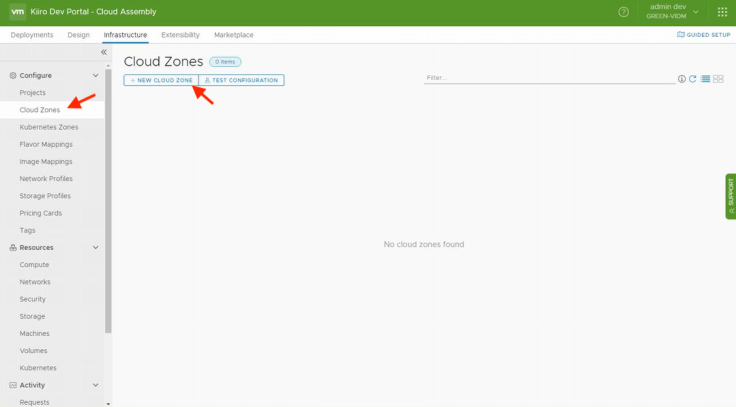This screenshot has width=736, height=407.
Task: Go to Storage Profiles
Action: click(45, 196)
